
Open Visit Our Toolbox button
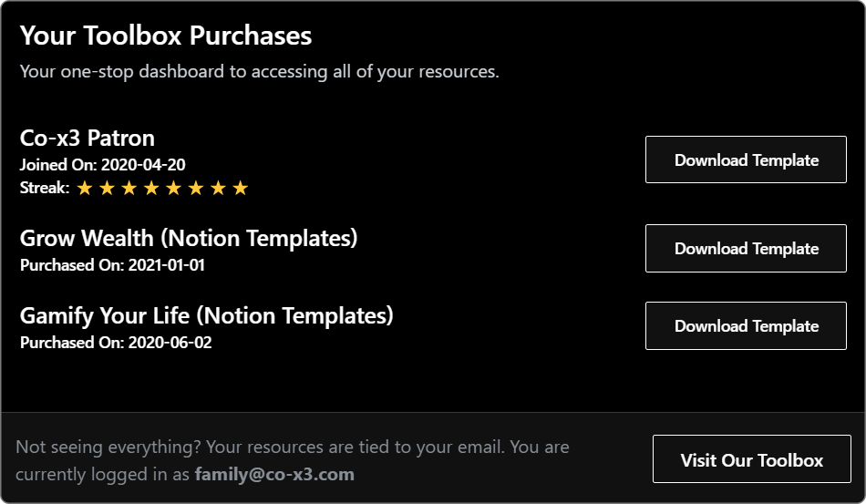pyautogui.click(x=752, y=459)
